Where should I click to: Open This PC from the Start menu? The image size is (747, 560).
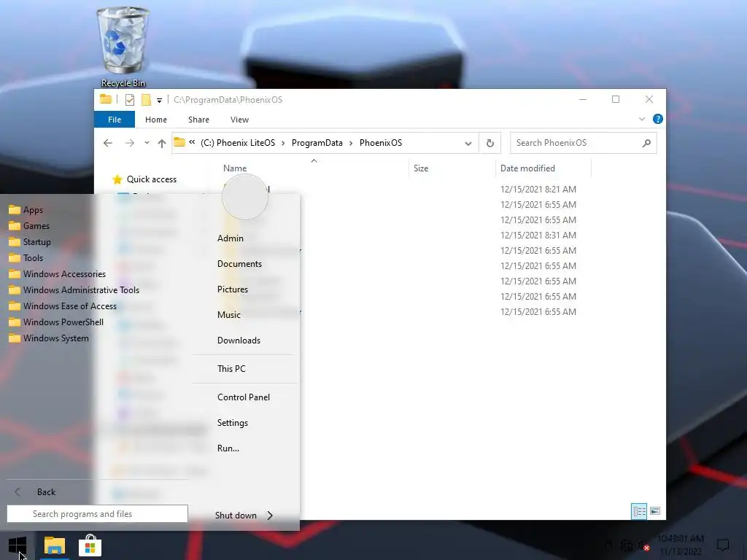point(231,368)
